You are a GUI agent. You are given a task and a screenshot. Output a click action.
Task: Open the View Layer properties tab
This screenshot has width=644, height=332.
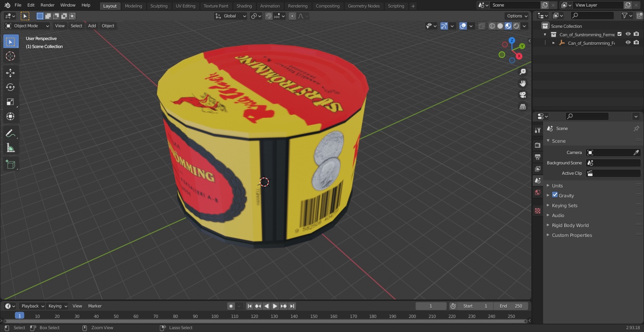point(537,169)
